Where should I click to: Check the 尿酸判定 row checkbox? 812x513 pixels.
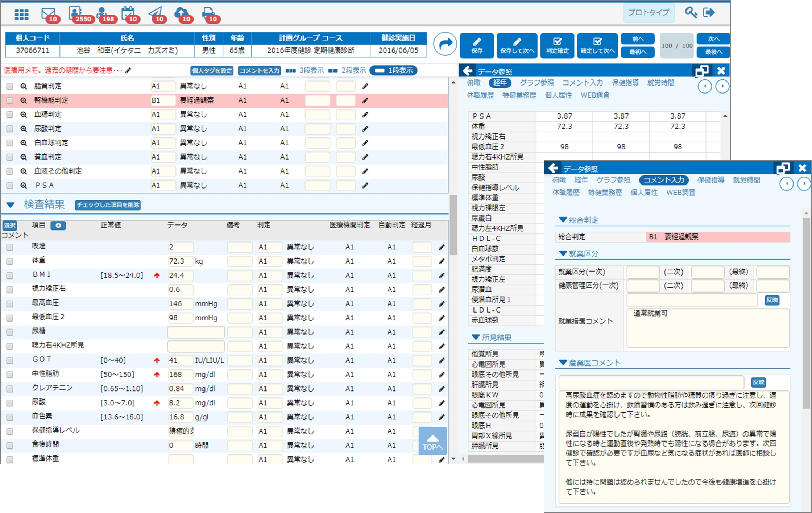pyautogui.click(x=10, y=129)
